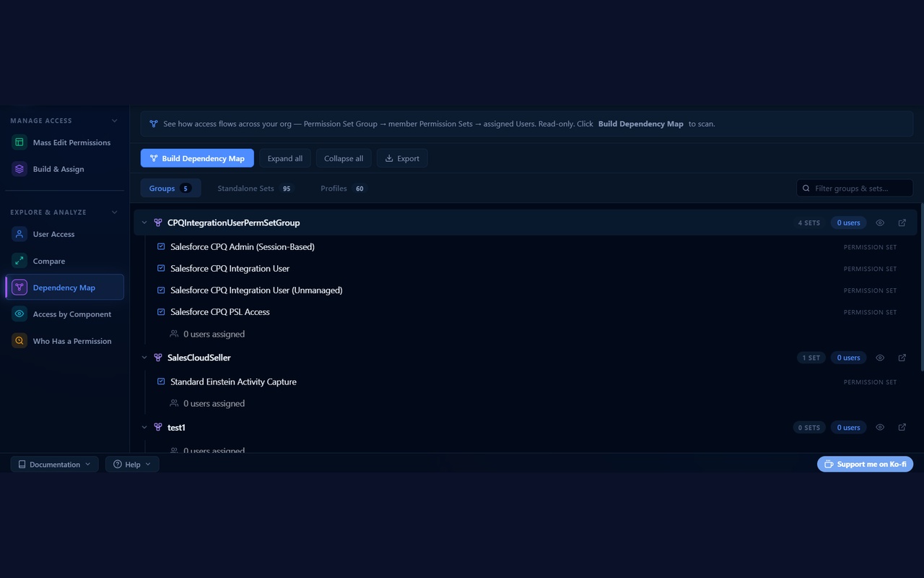Toggle visibility eye for SalesCloudSeller

pyautogui.click(x=880, y=358)
